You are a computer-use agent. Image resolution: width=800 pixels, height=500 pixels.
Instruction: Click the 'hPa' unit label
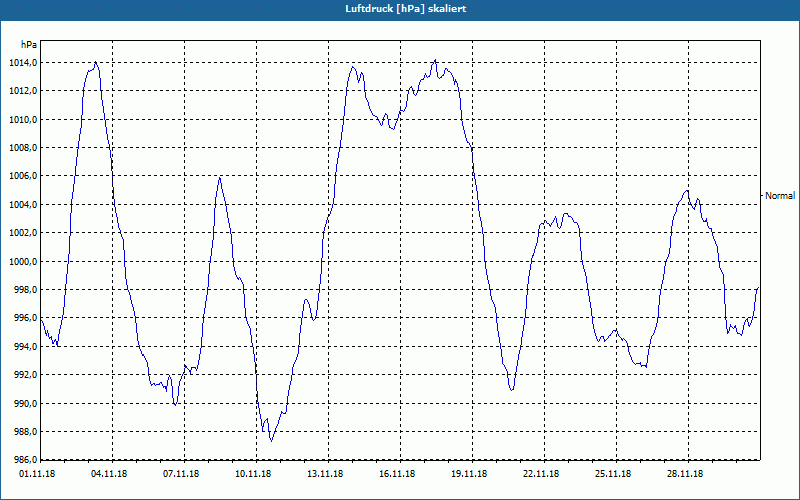click(x=29, y=45)
